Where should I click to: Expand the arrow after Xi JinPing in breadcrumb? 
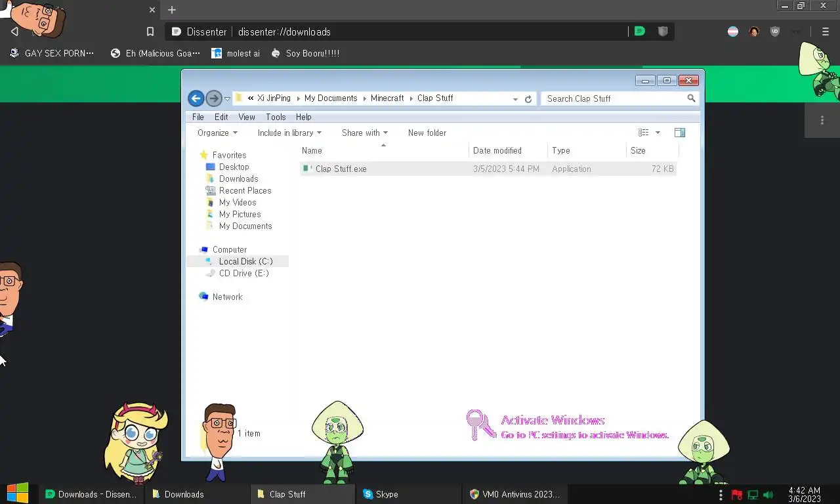(298, 98)
